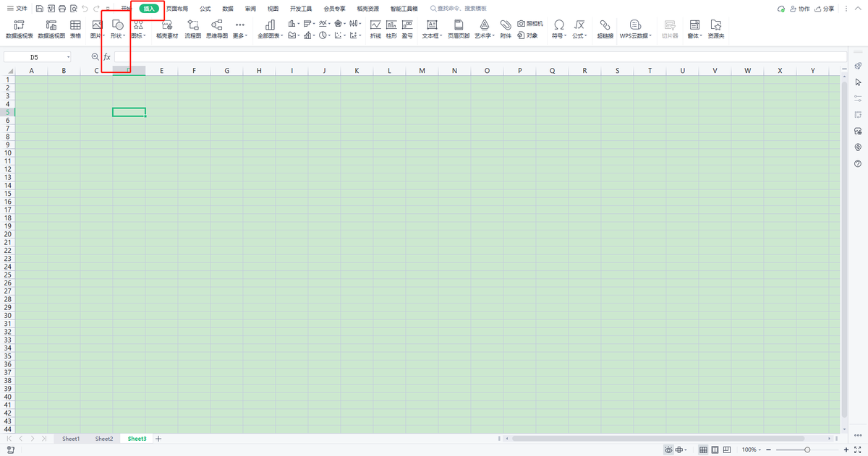Switch to the 审阅 review tab
868x456 pixels.
click(250, 9)
